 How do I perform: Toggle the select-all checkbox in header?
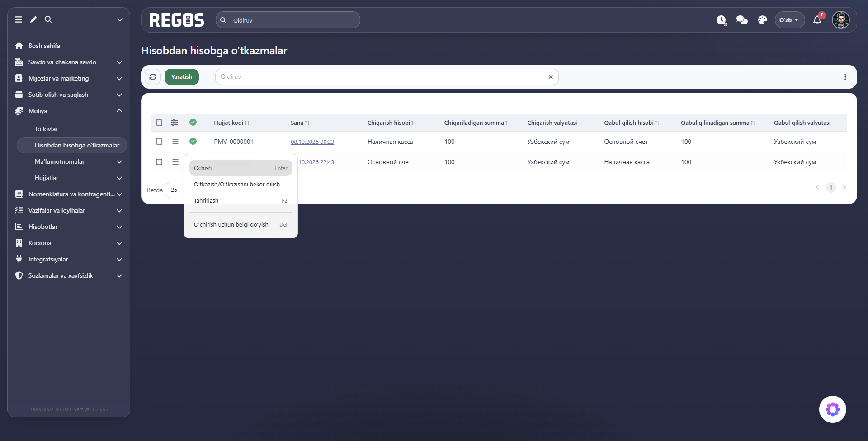point(159,123)
